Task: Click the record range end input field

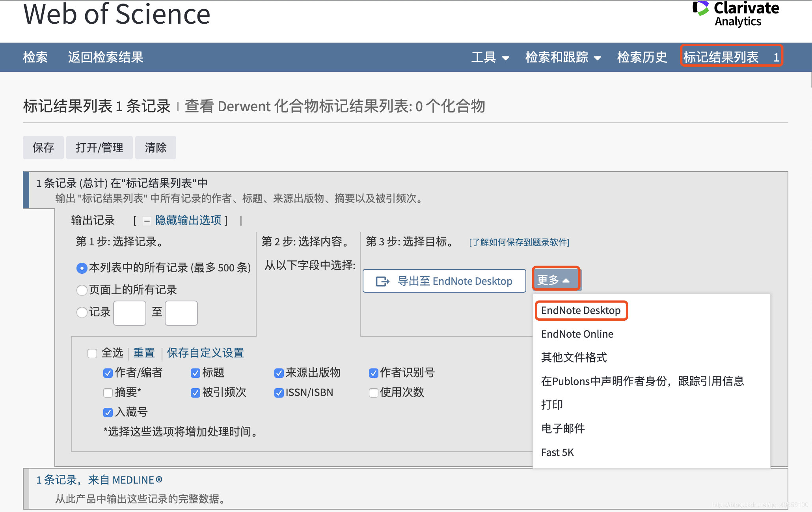Action: click(181, 313)
